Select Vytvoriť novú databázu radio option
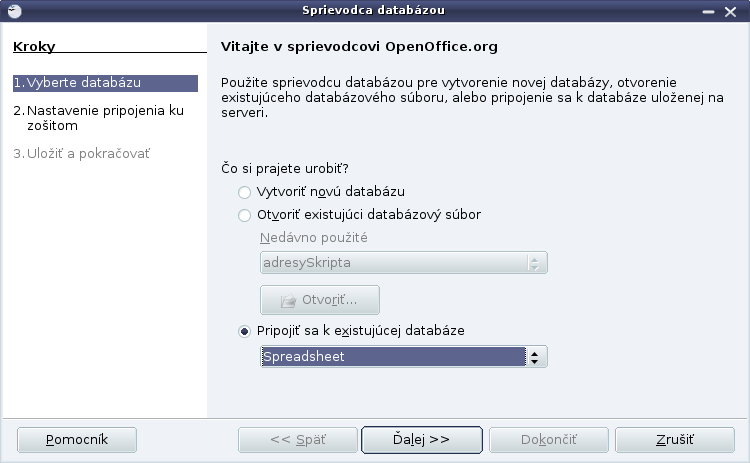Viewport: 750px width, 463px height. 244,192
